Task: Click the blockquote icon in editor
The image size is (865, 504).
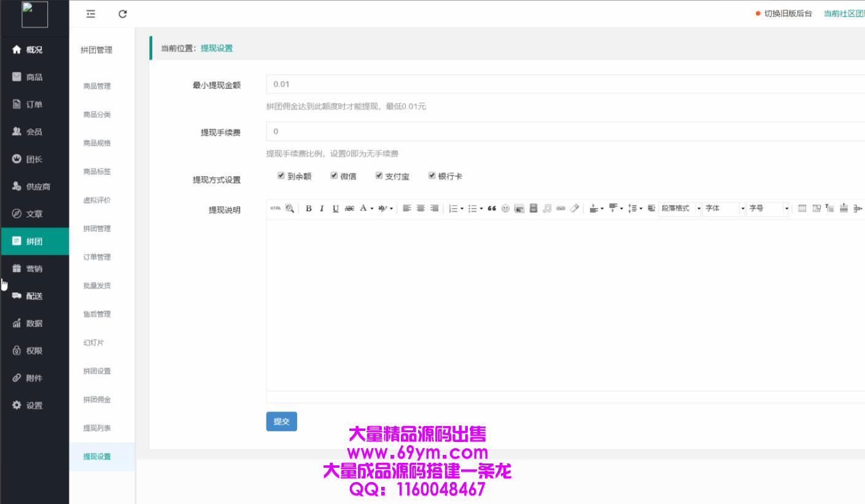Action: click(x=492, y=209)
